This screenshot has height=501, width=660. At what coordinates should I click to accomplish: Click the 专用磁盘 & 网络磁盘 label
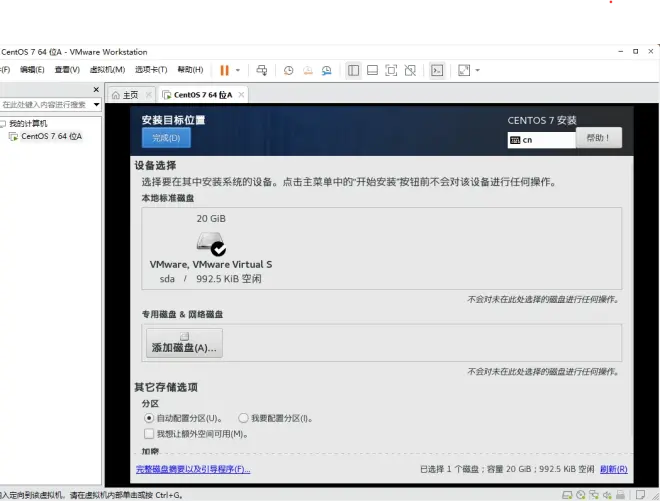click(x=182, y=314)
